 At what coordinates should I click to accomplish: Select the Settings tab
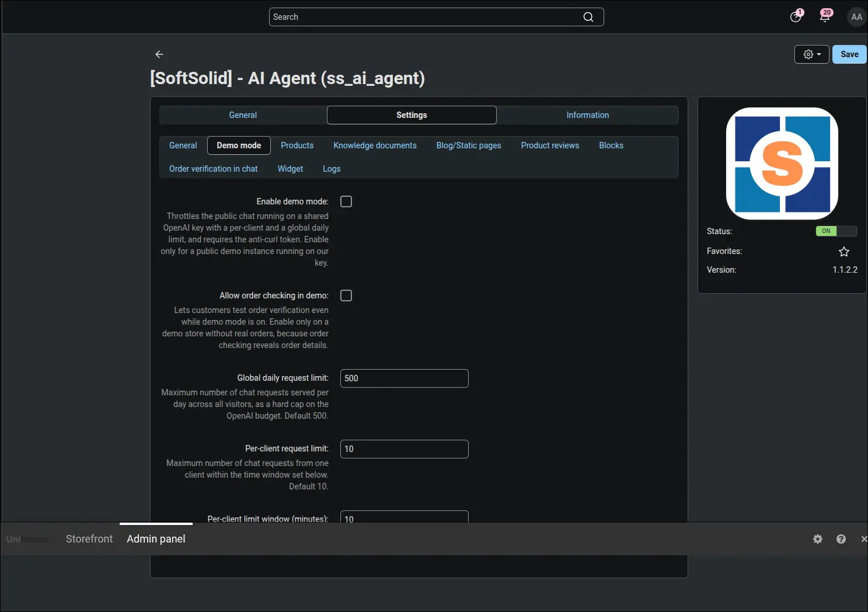[x=412, y=115]
